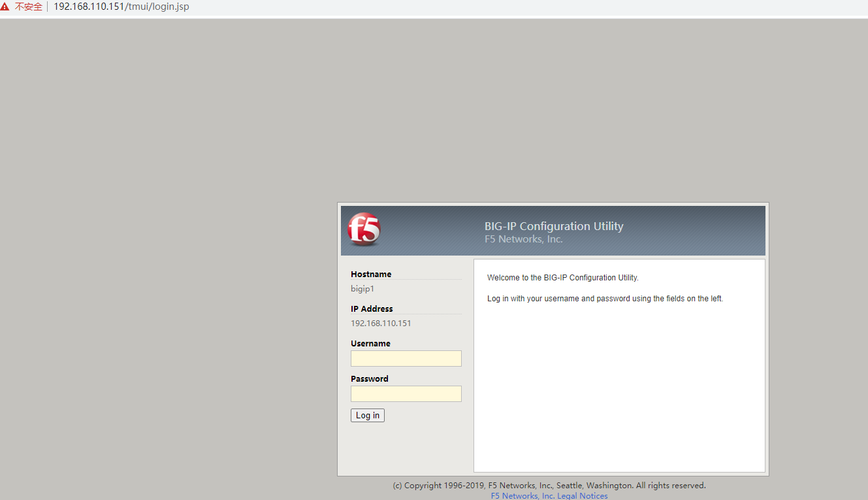Viewport: 868px width, 500px height.
Task: Click the 'Welcome to the BIG-IP Configuration Utility.' text
Action: point(563,278)
